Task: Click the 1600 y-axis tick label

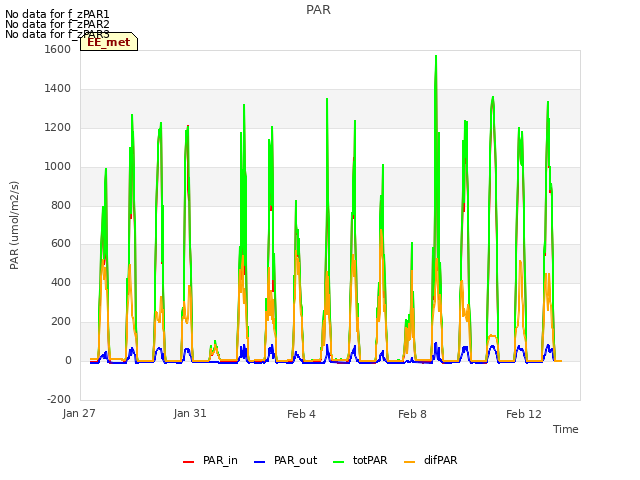Action: 58,49
